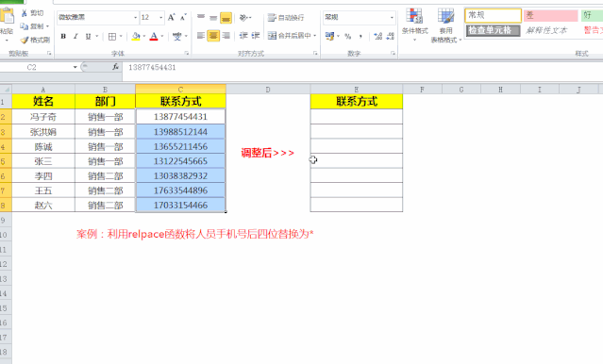Expand the font size dropdown

coord(161,17)
